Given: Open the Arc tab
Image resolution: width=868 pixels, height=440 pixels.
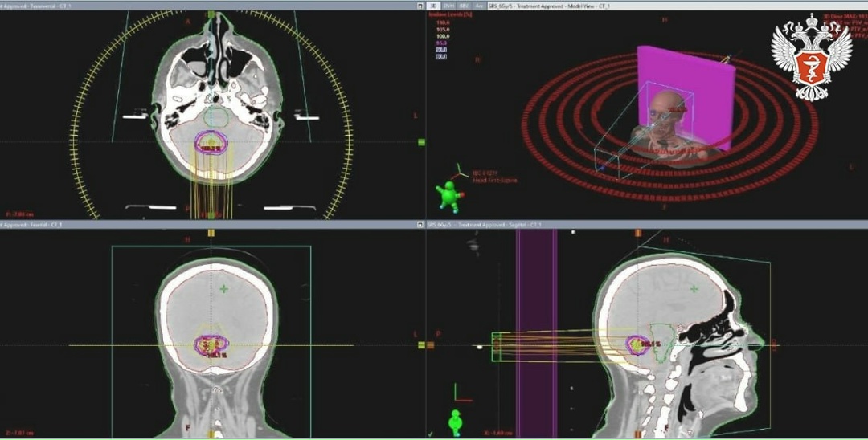Looking at the screenshot, I should [x=478, y=6].
